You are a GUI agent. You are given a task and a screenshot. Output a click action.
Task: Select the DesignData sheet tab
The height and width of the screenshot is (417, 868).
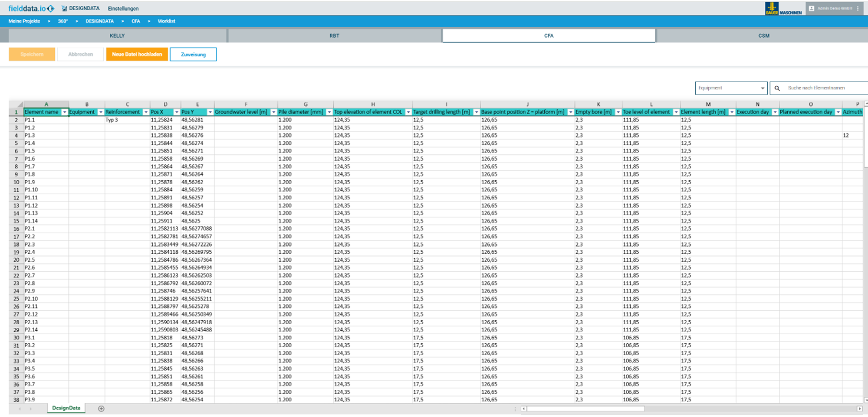click(66, 407)
